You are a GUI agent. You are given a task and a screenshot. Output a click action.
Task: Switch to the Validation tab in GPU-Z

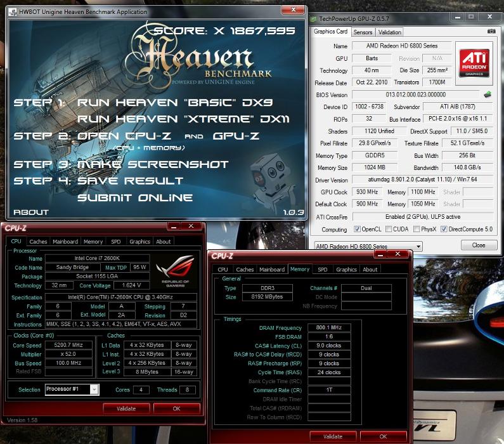390,32
